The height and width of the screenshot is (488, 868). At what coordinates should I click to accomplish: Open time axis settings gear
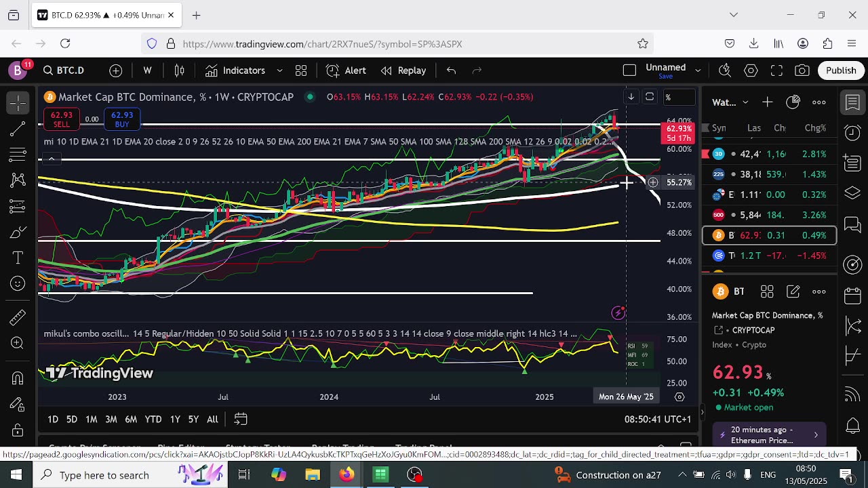679,397
